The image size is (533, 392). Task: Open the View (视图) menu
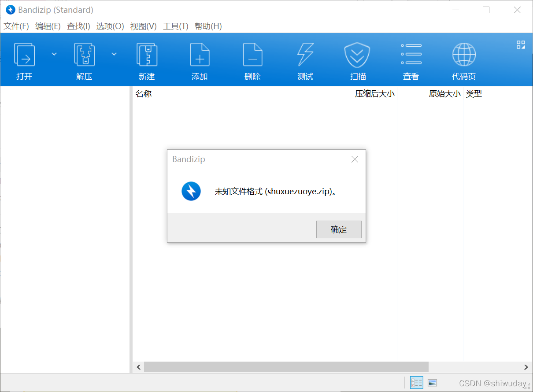click(144, 26)
